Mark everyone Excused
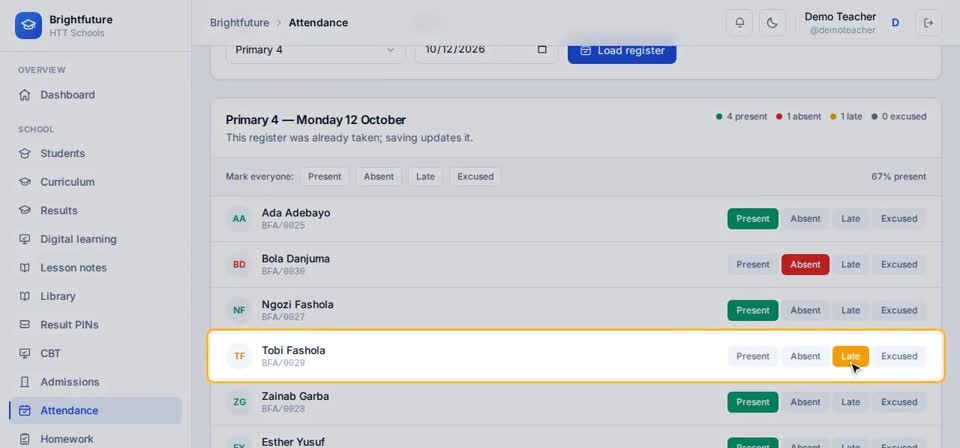Image resolution: width=960 pixels, height=448 pixels. (475, 177)
